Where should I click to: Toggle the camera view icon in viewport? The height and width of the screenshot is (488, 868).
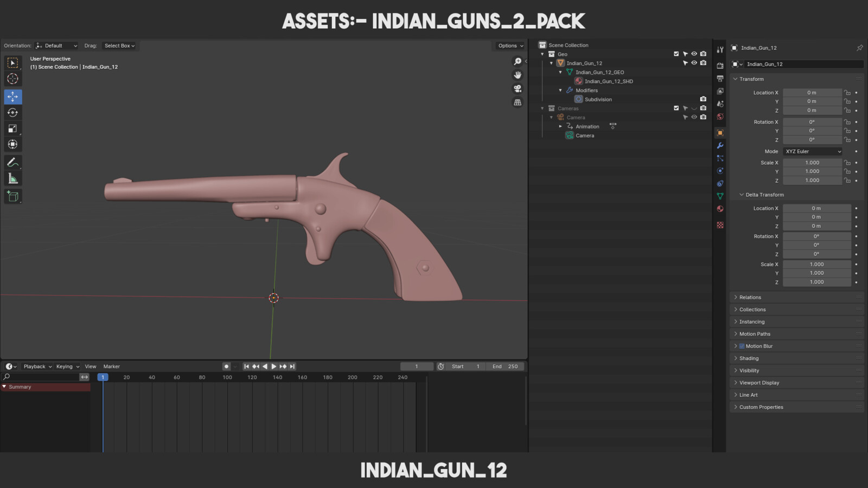(518, 88)
